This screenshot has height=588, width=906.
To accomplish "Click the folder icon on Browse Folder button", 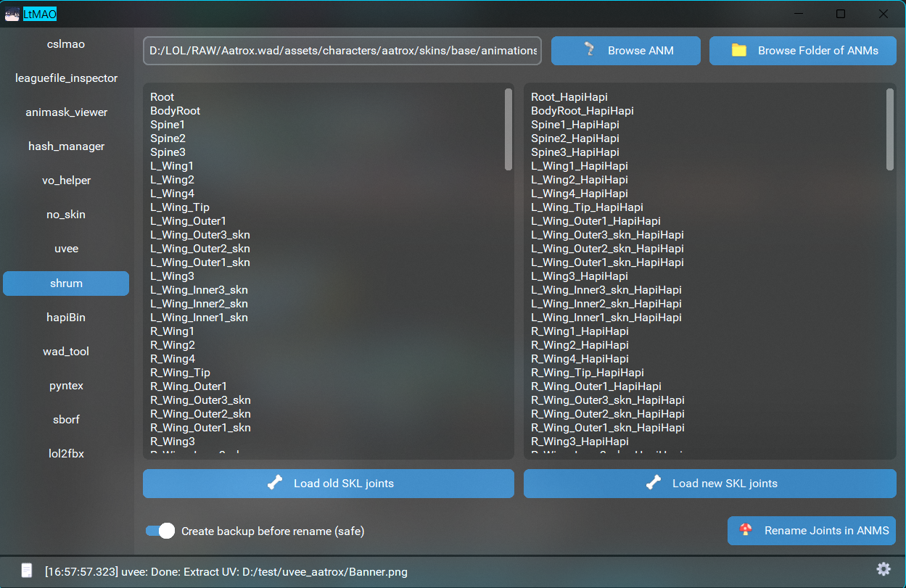I will (738, 50).
